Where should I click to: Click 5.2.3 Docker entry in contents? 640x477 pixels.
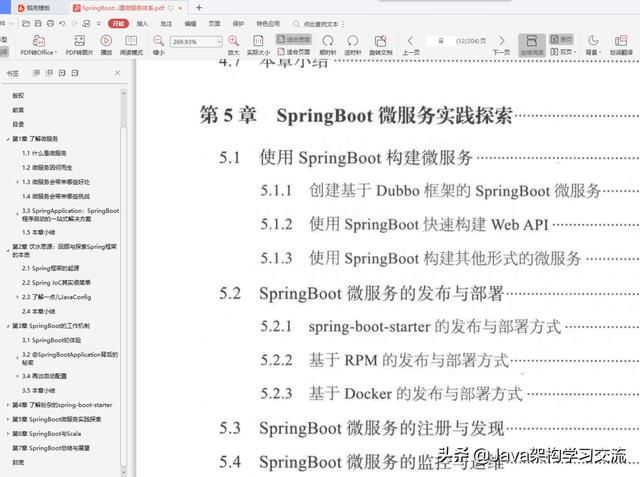pyautogui.click(x=391, y=394)
